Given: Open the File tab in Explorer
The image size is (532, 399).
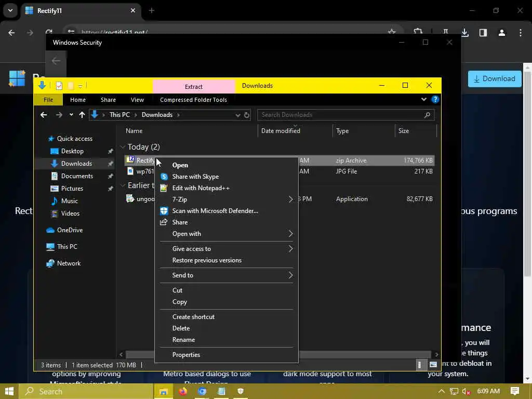Looking at the screenshot, I should [x=48, y=100].
